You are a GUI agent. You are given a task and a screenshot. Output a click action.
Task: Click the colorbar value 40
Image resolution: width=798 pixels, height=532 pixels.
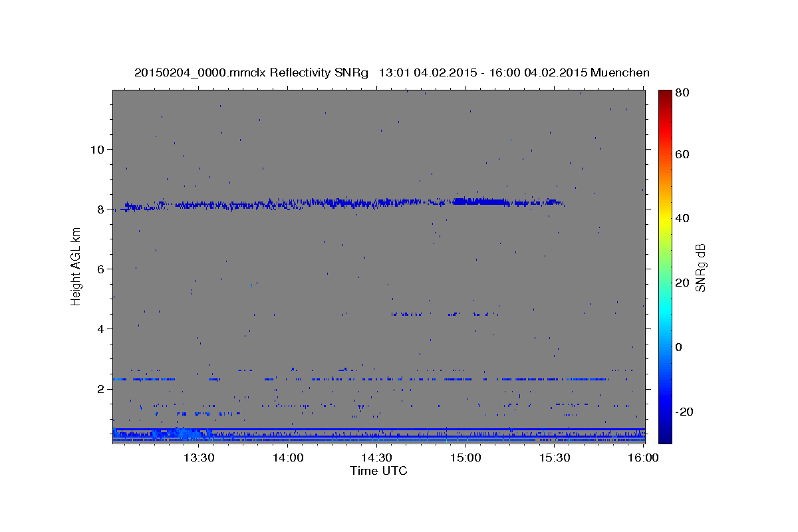682,218
